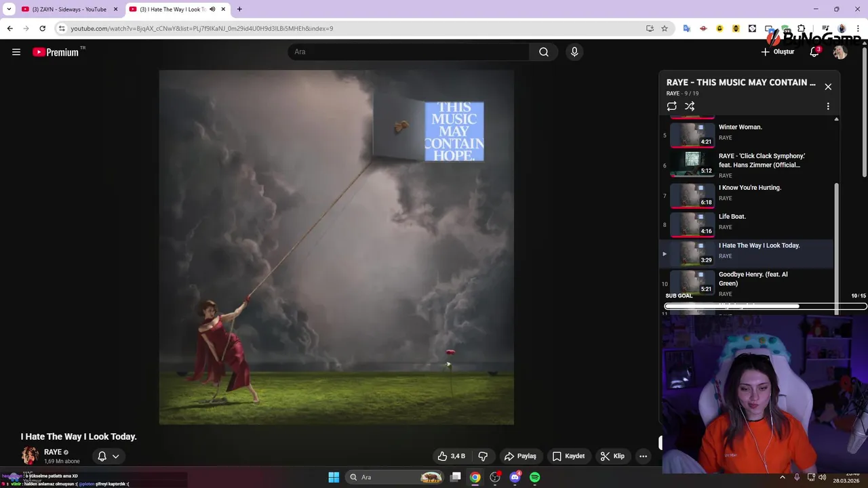Reload the page
The image size is (868, 488).
tap(42, 28)
